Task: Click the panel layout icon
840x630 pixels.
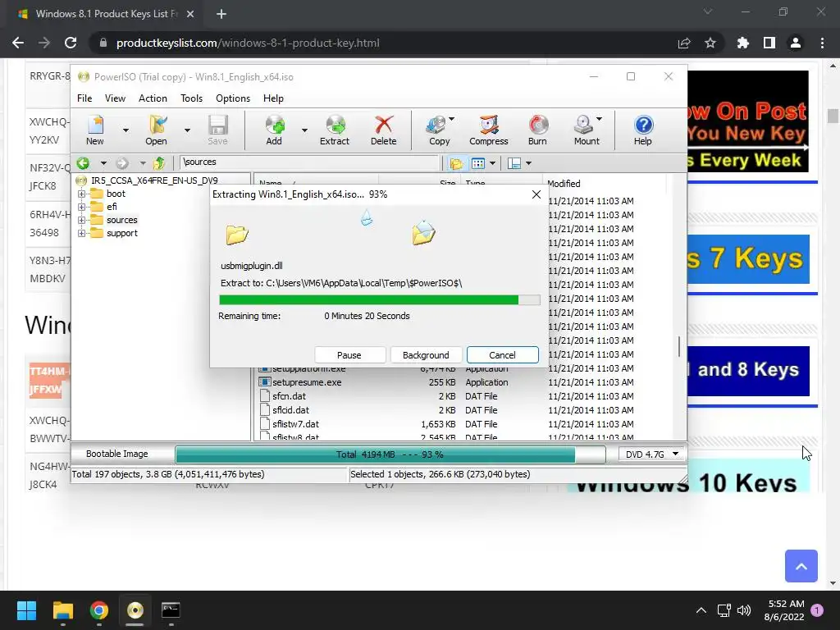Action: (x=514, y=163)
